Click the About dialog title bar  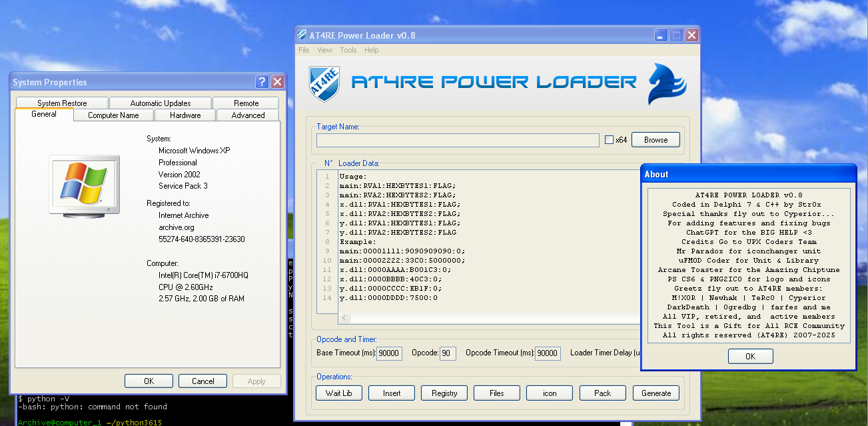749,174
